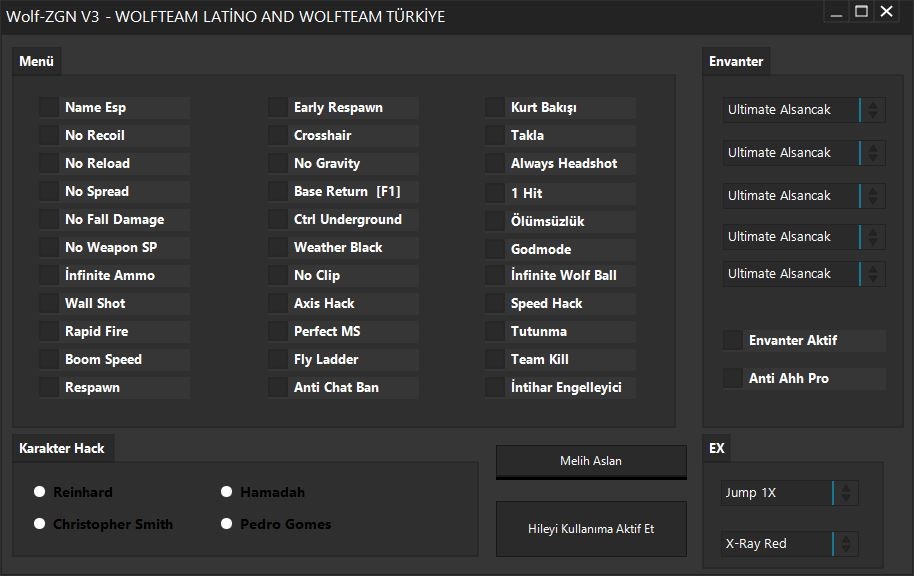Check the 1 Hit option

495,193
